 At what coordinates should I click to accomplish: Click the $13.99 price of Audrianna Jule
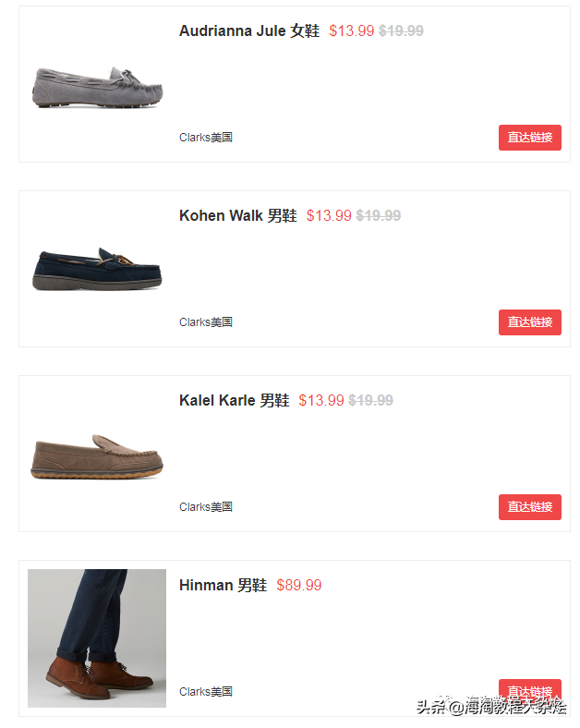tap(352, 30)
